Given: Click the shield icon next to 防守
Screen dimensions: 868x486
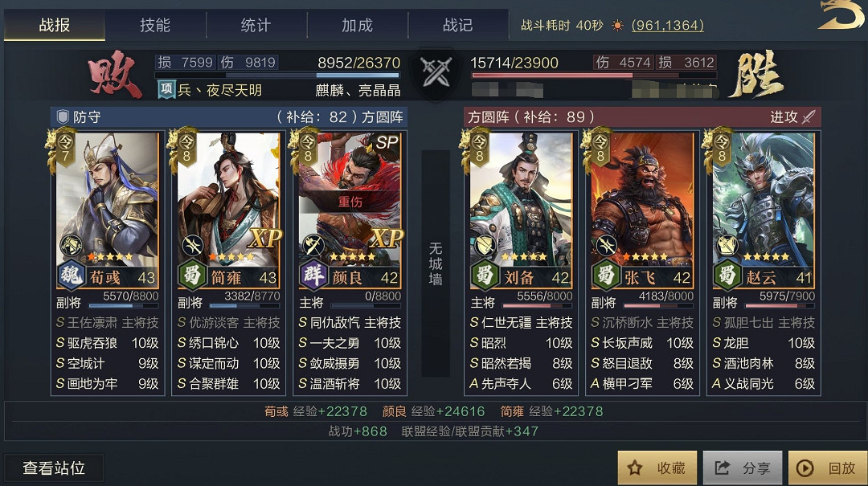Looking at the screenshot, I should tap(63, 116).
